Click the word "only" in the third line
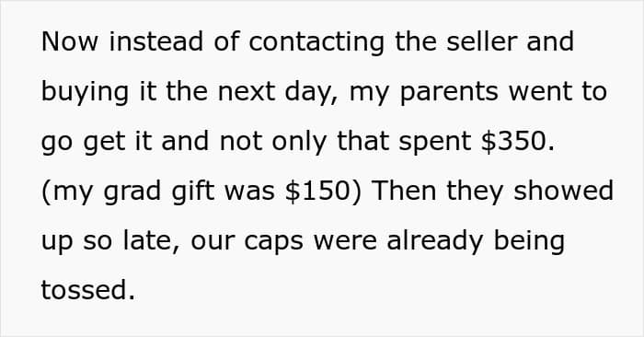644x337 pixels. coord(299,143)
